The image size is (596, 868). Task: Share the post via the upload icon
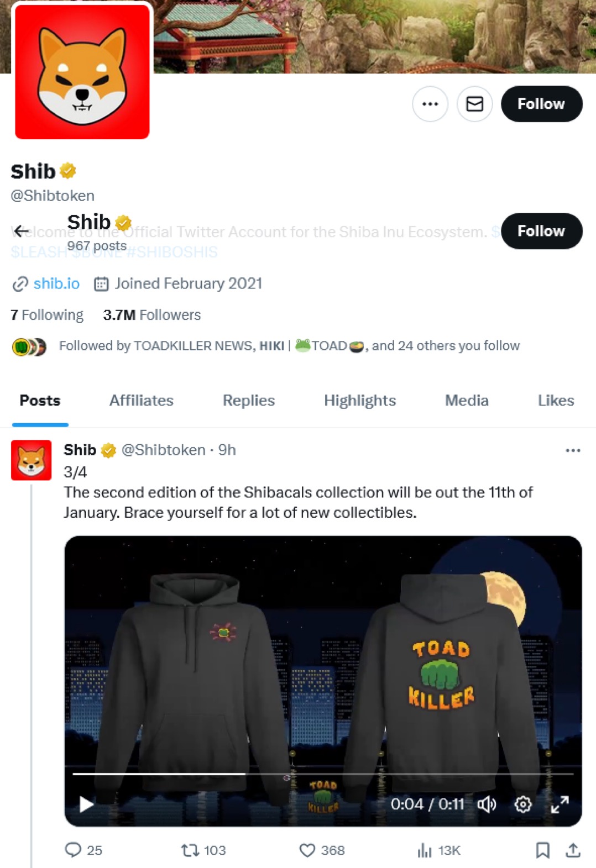click(573, 850)
